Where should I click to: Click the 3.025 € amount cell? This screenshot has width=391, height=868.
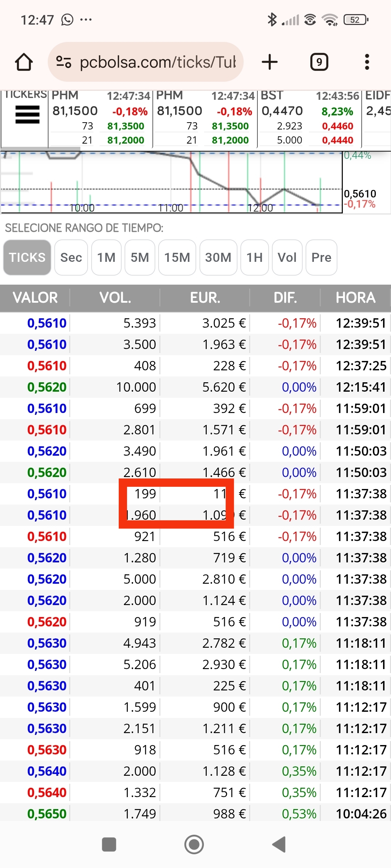(x=224, y=323)
